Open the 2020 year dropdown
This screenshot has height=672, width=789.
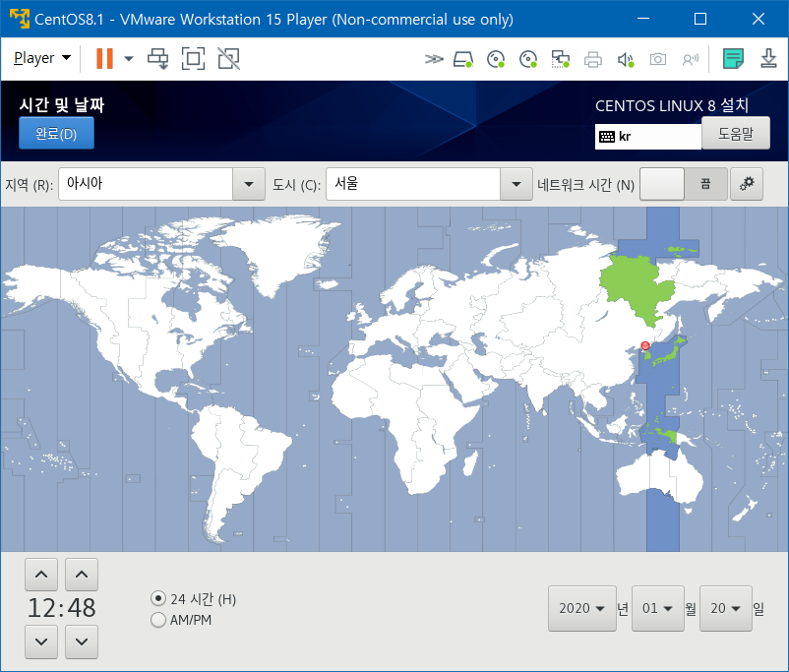582,609
